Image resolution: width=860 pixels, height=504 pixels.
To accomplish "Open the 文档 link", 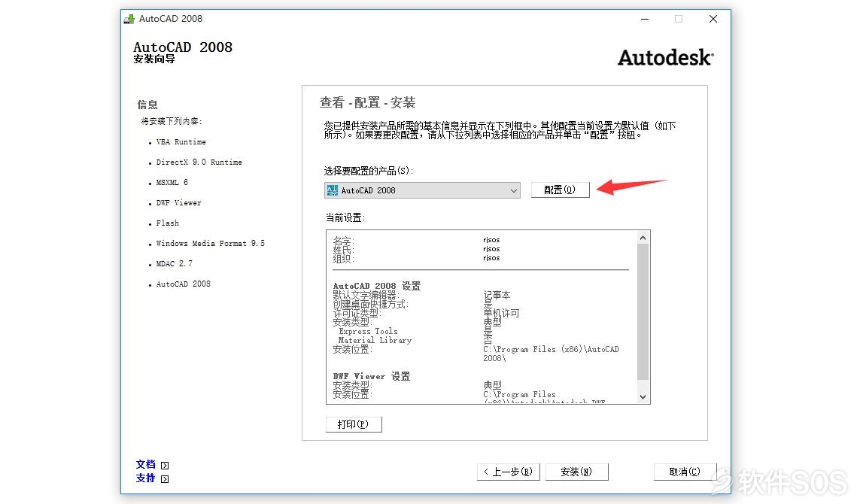I will click(145, 465).
